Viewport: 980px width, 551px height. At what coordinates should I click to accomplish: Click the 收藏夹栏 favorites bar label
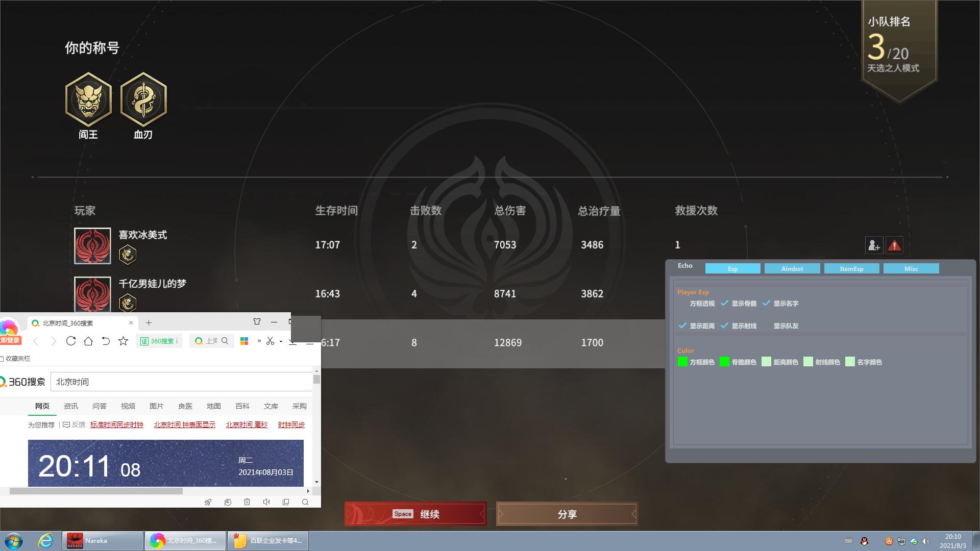point(18,359)
